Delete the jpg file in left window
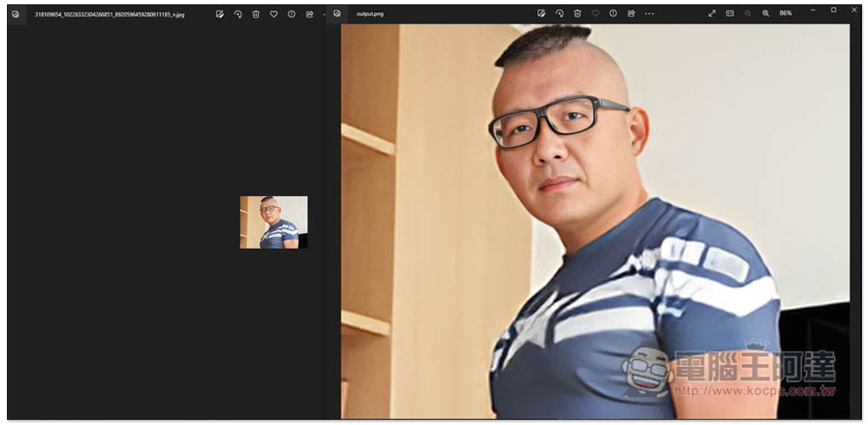 coord(256,14)
